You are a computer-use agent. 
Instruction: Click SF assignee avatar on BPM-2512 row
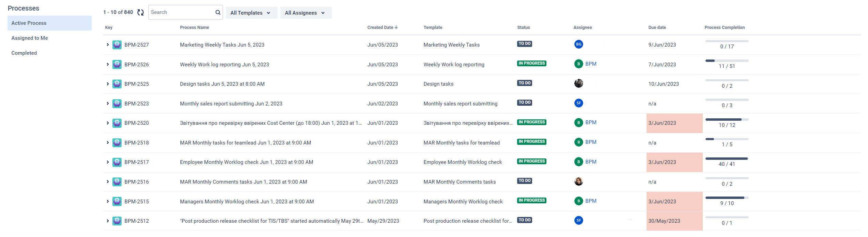coord(578,220)
